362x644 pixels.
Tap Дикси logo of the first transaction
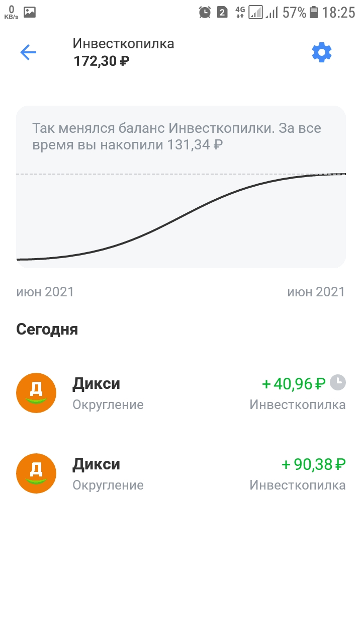tap(36, 393)
